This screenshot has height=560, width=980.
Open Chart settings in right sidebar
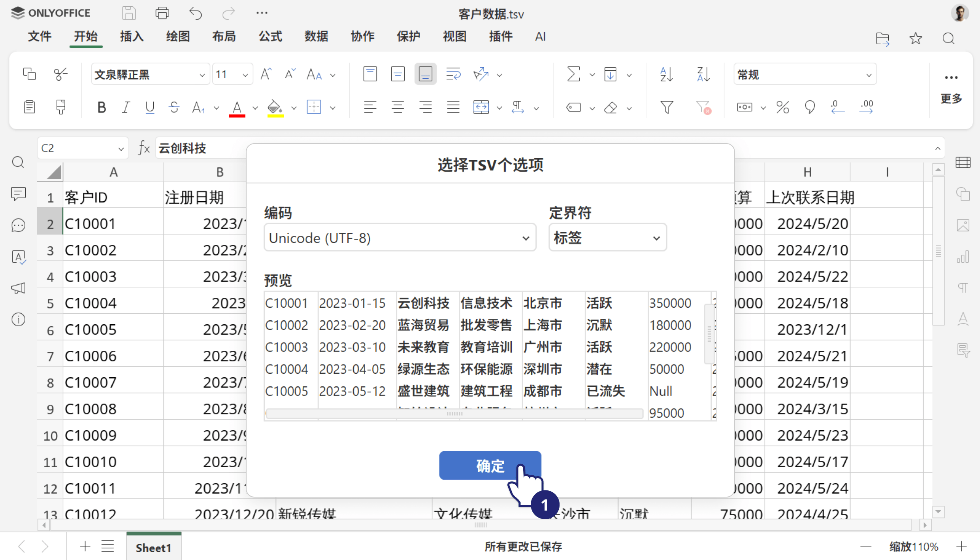(x=963, y=257)
